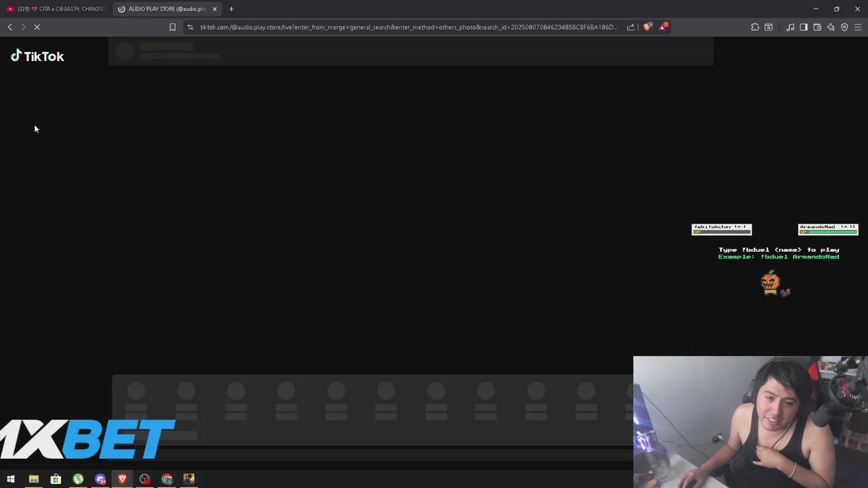Open the extensions puzzle icon

755,27
